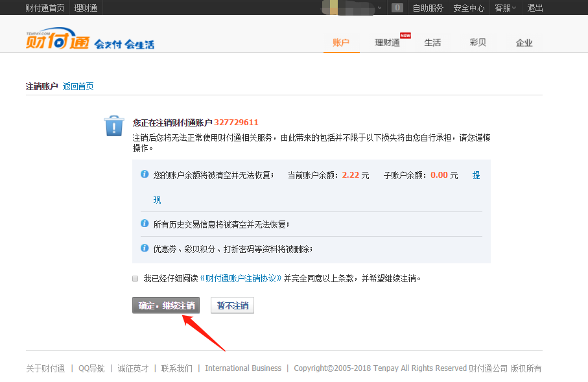This screenshot has height=382, width=588.
Task: Click the Tenpay logo
Action: click(x=58, y=38)
